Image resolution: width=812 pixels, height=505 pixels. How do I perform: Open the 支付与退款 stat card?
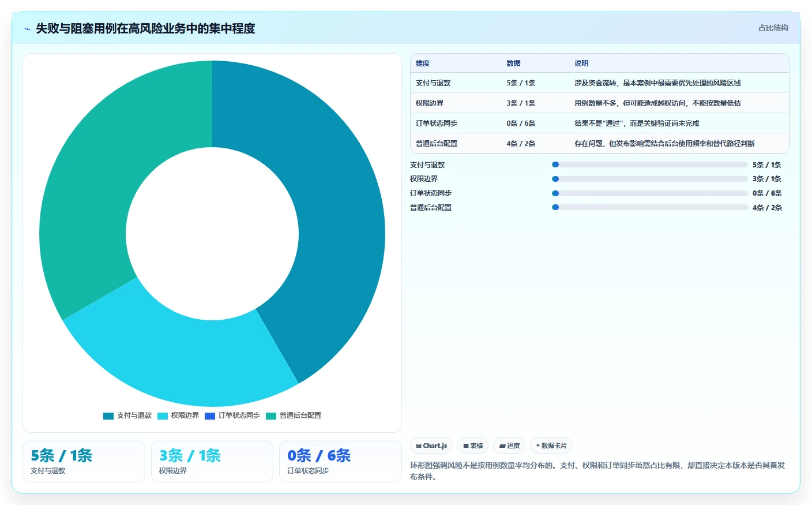pyautogui.click(x=84, y=461)
